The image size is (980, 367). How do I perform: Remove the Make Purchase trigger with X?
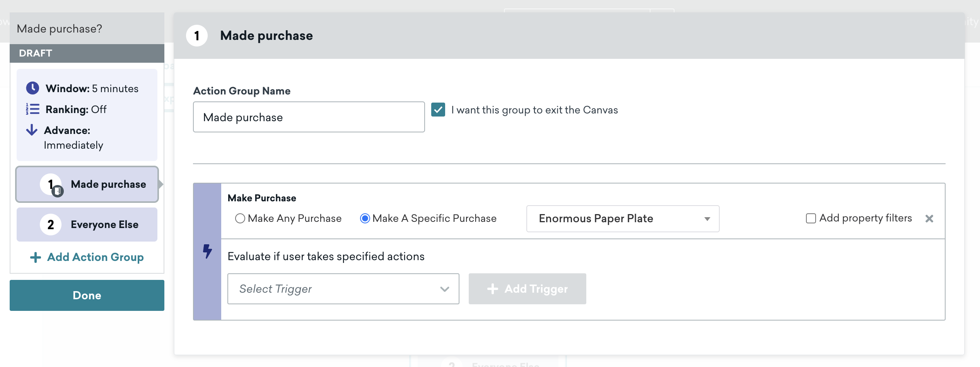click(x=929, y=219)
